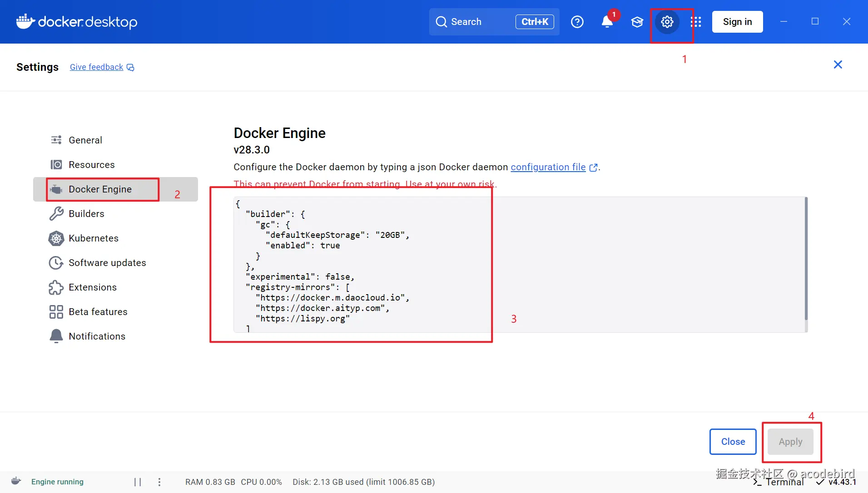The height and width of the screenshot is (493, 868).
Task: Pause the Docker engine
Action: click(138, 482)
